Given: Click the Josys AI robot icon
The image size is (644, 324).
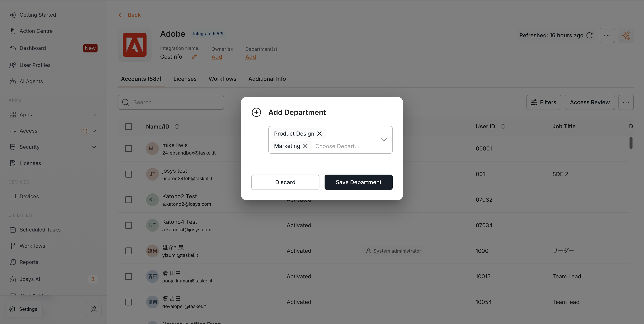Looking at the screenshot, I should (13, 279).
